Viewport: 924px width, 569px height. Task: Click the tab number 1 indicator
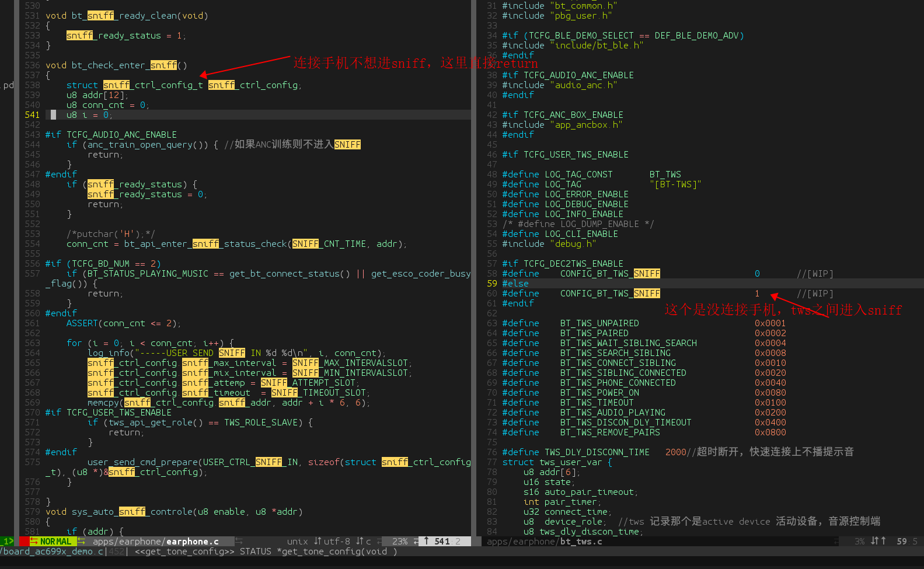[7, 542]
